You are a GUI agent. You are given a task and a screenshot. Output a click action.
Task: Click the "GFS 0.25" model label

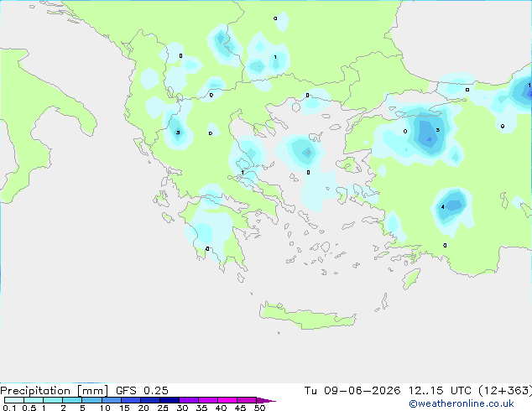point(142,391)
